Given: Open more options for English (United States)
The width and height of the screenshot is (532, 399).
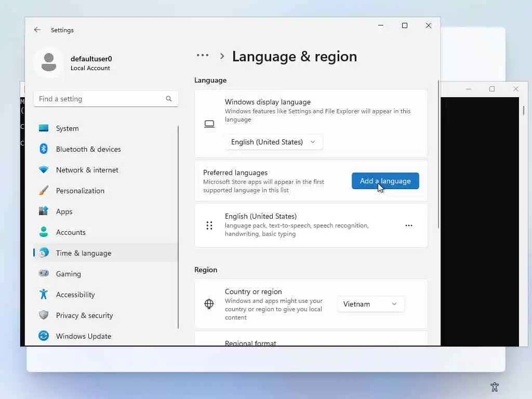Looking at the screenshot, I should point(409,225).
